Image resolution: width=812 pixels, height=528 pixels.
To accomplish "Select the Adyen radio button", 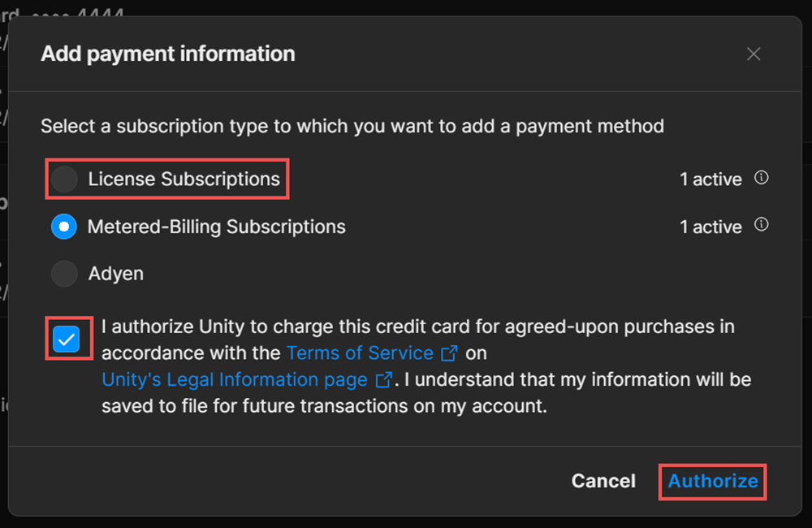I will [x=63, y=274].
